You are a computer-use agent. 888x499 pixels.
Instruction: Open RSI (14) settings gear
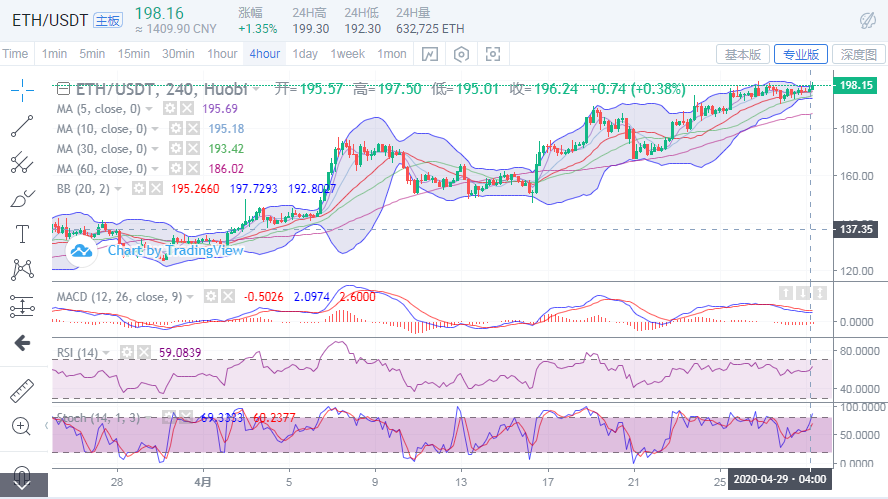coord(126,352)
